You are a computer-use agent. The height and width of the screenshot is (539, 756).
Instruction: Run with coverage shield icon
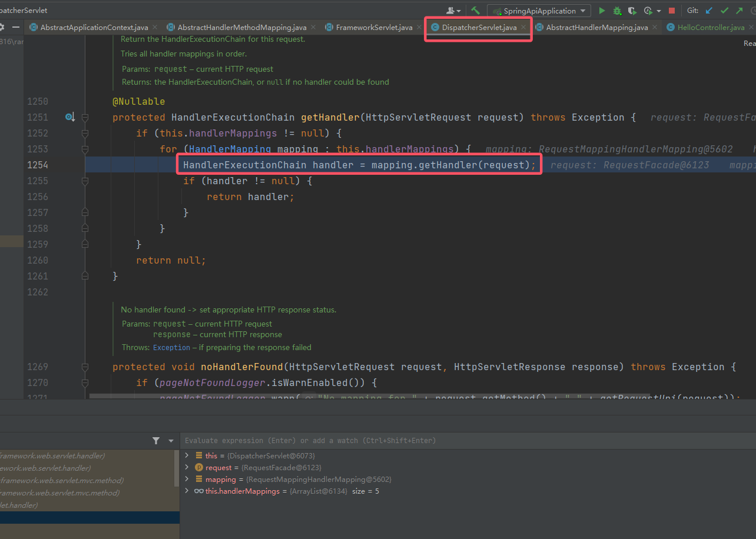tap(632, 11)
